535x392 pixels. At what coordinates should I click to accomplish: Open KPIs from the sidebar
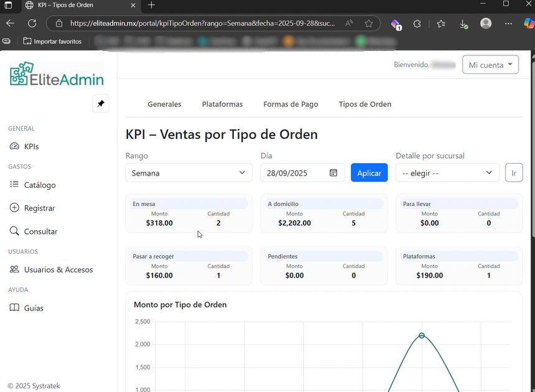31,147
